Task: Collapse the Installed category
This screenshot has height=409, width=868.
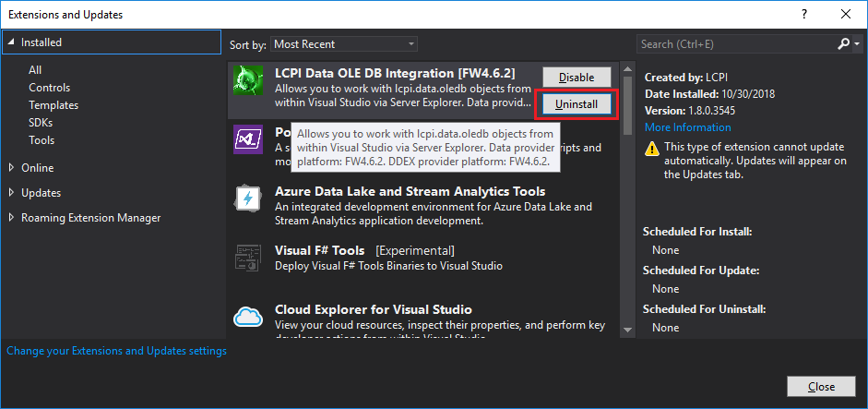Action: (x=12, y=42)
